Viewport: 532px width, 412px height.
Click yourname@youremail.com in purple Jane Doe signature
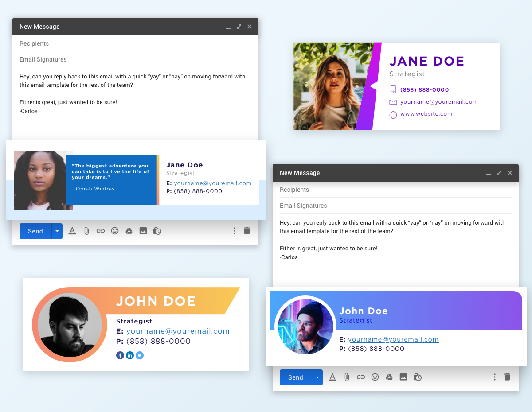click(x=439, y=101)
